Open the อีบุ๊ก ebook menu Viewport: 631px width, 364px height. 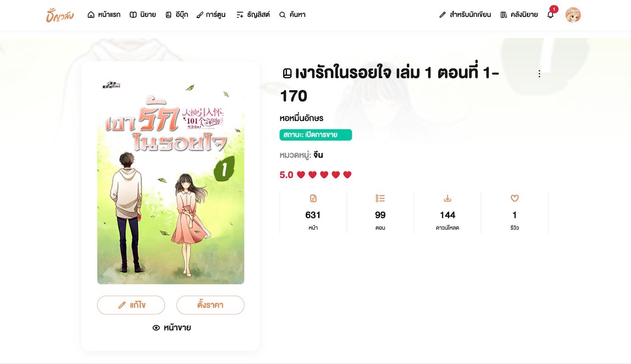(176, 15)
